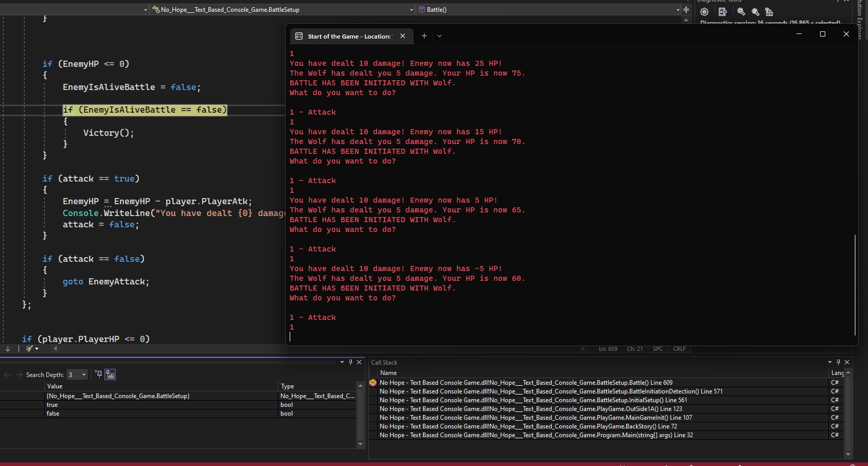
Task: Click the 'Ch: 21' status indicator
Action: pyautogui.click(x=634, y=349)
